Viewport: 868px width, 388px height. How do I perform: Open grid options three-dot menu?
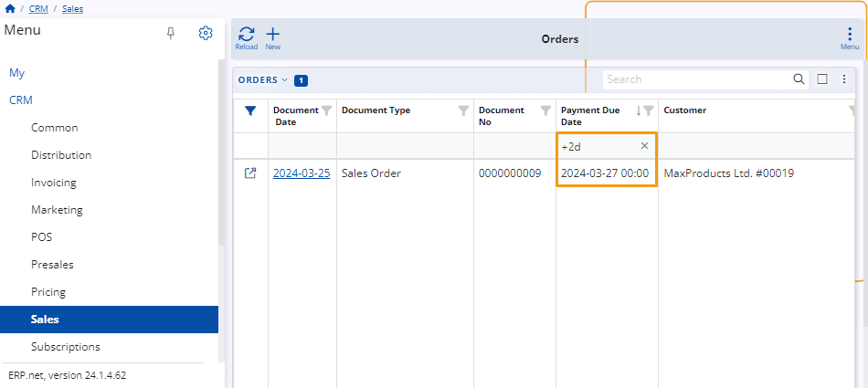(x=844, y=79)
